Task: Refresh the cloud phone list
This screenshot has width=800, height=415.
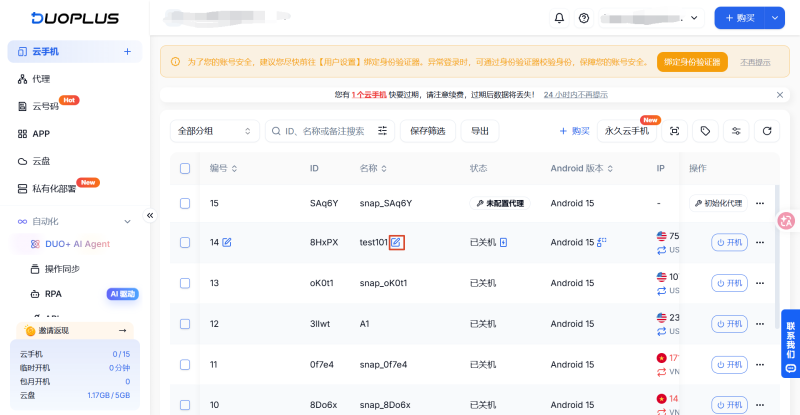Action: [x=767, y=131]
